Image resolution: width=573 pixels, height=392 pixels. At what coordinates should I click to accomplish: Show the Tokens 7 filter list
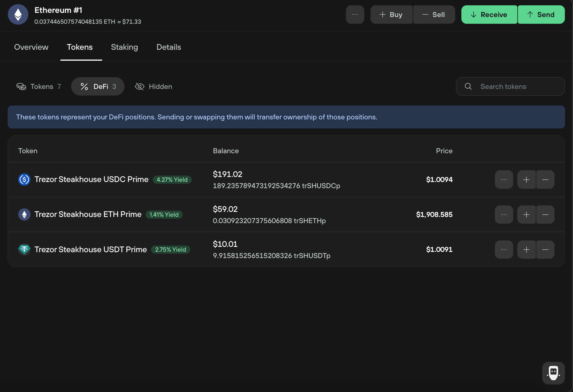tap(39, 86)
